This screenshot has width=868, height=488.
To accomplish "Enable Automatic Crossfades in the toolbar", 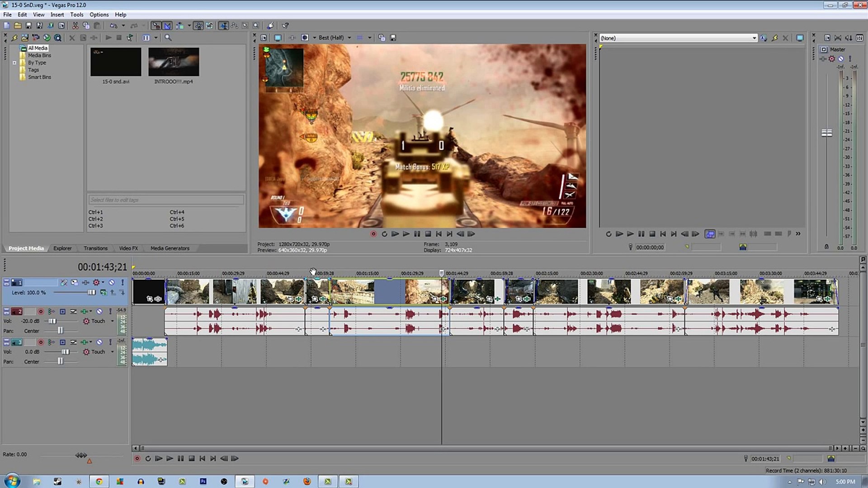I will (167, 26).
